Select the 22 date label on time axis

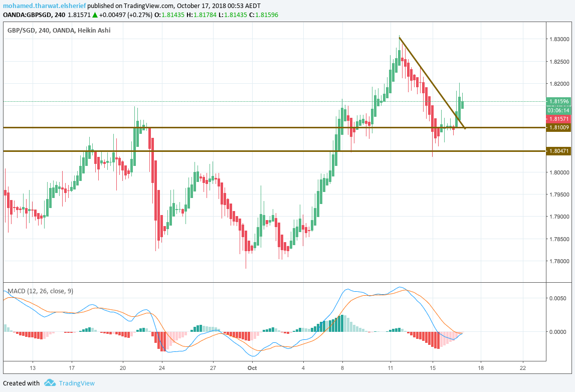pyautogui.click(x=523, y=368)
